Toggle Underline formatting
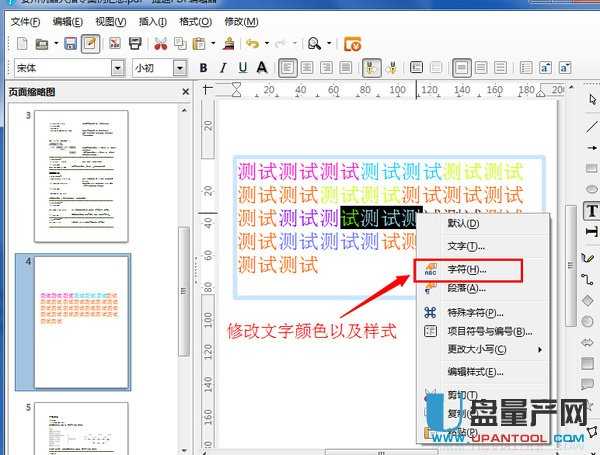The image size is (600, 455). [241, 68]
